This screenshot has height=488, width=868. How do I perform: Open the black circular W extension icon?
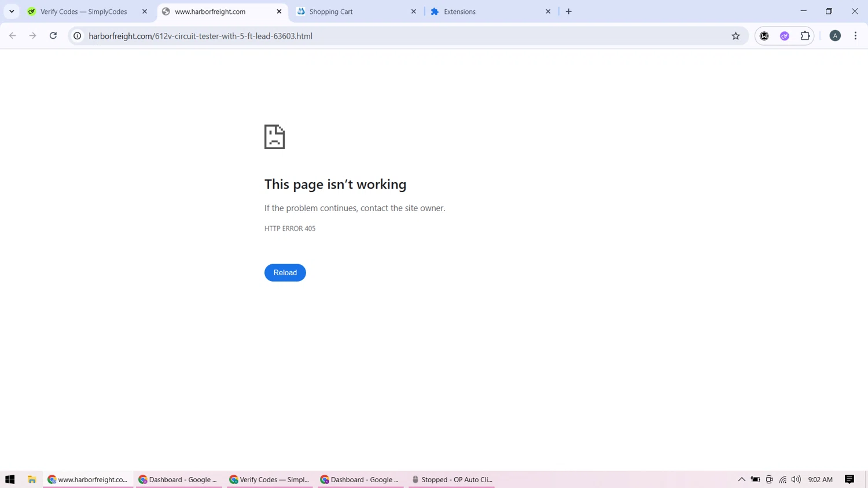click(x=764, y=36)
